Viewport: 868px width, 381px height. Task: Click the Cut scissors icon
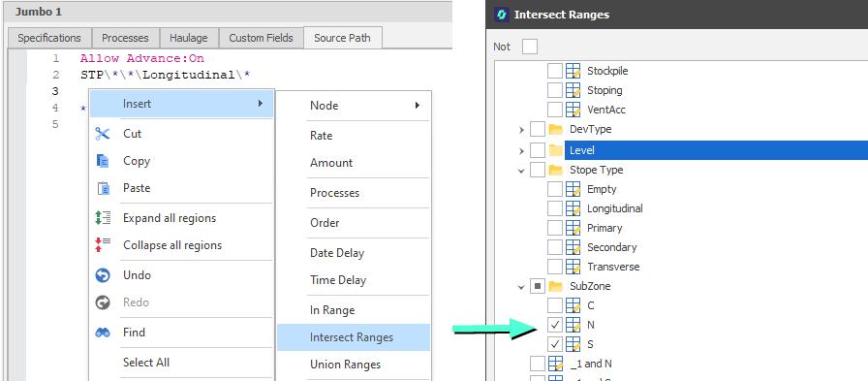coord(103,134)
